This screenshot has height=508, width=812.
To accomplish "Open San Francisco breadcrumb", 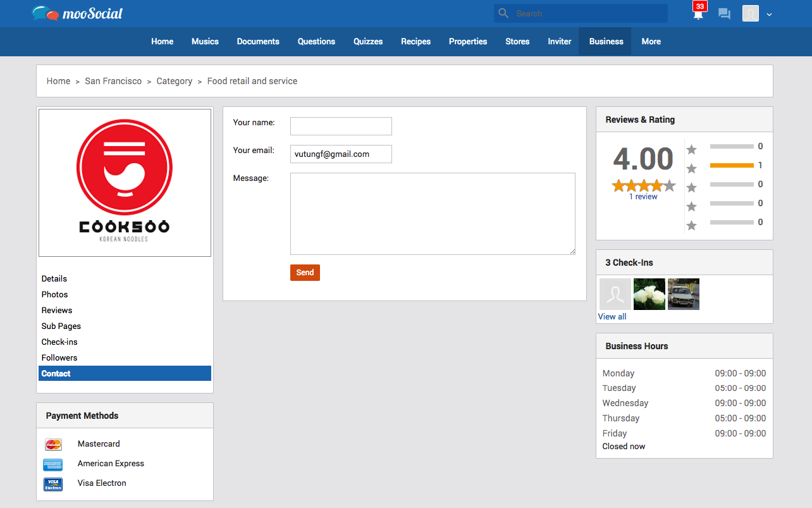I will click(113, 81).
